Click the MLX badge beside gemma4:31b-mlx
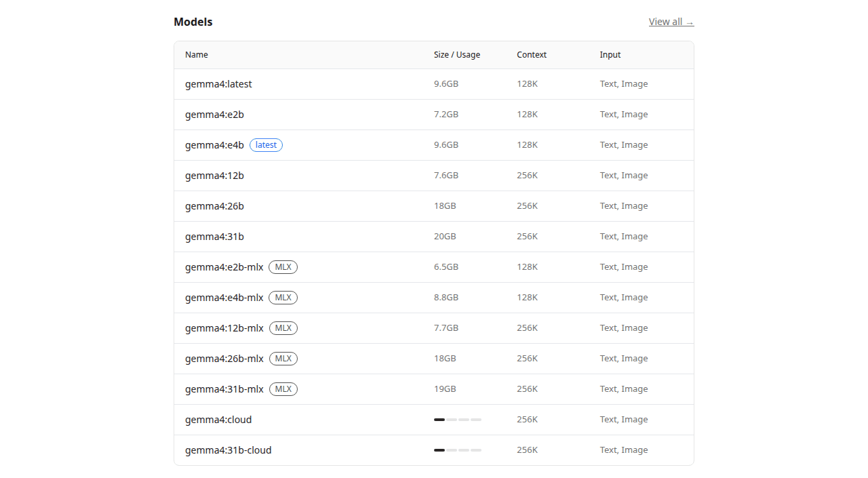The image size is (868, 478). [283, 389]
